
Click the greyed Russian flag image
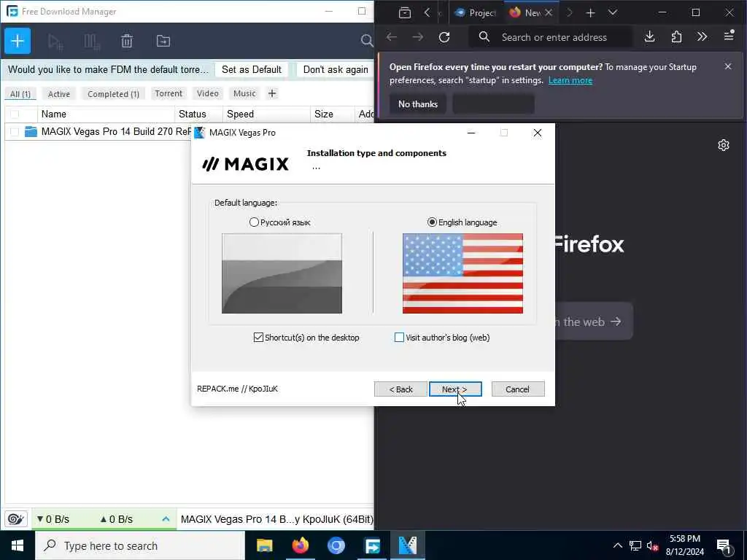click(x=282, y=273)
